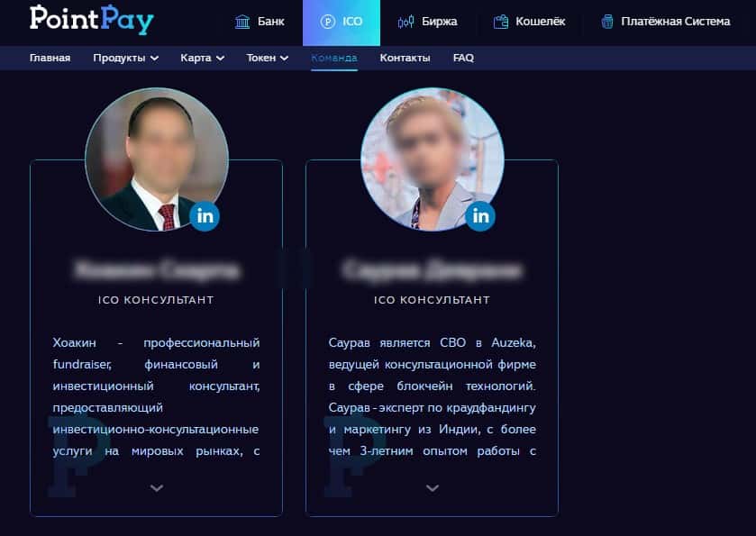Click the ICO coin icon
Screen dimensions: 756x536
tap(327, 22)
